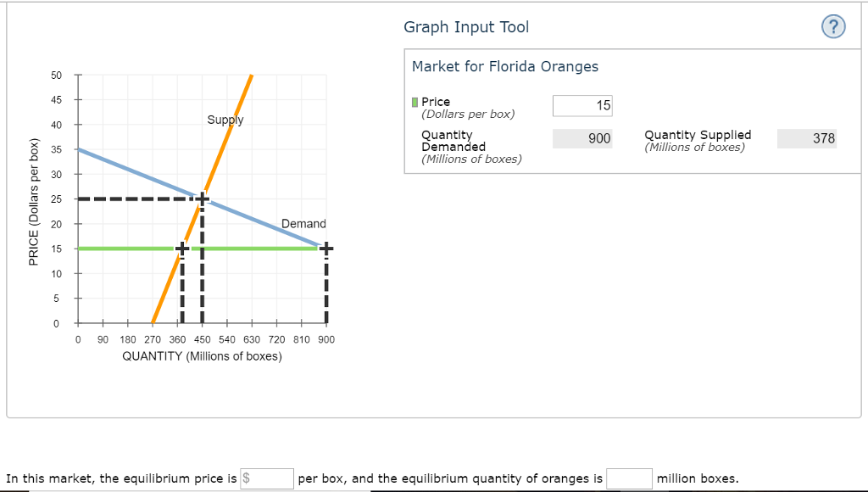
Task: Click the Graph Input Tool header
Action: pyautogui.click(x=465, y=26)
